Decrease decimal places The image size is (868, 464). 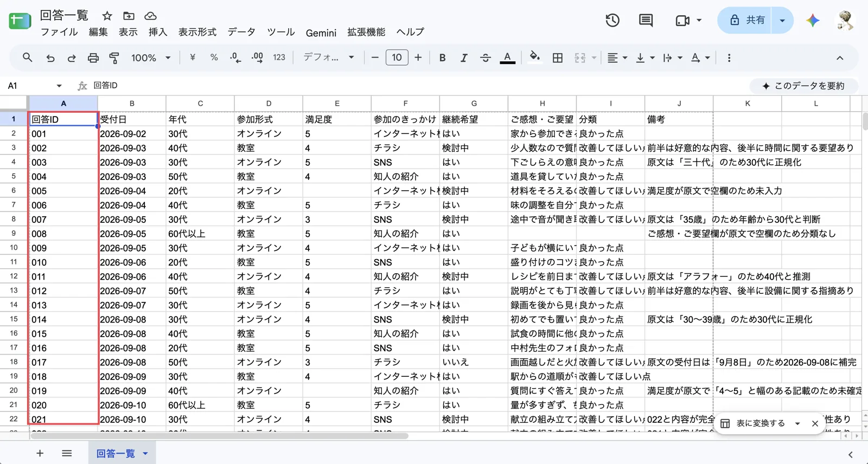tap(235, 57)
